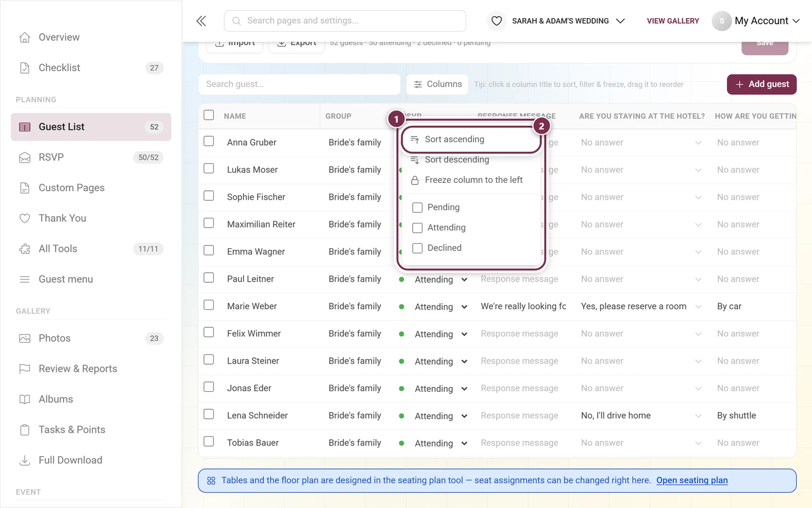Open the RSVP status dropdown for Paul Leitner
Viewport: 812px width, 508px height.
tap(441, 279)
